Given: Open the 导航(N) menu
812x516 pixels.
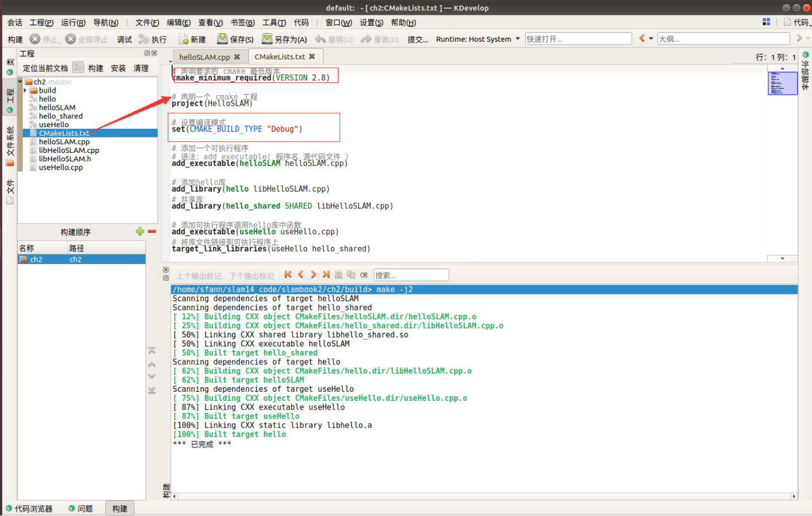Looking at the screenshot, I should [106, 22].
